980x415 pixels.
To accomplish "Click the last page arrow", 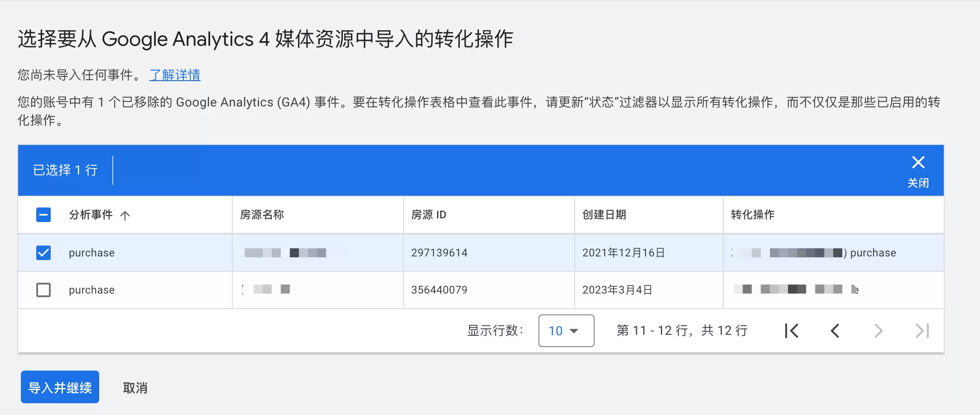I will [x=922, y=331].
